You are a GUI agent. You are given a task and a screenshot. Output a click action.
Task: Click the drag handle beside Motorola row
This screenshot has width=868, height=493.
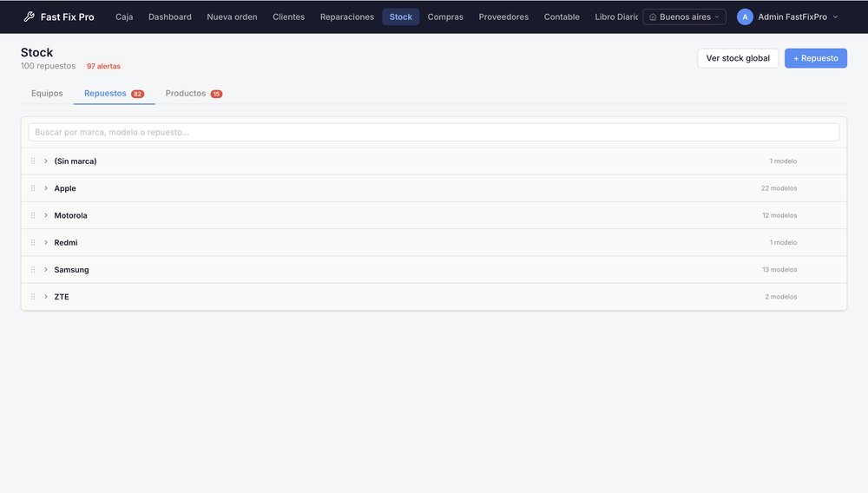33,215
